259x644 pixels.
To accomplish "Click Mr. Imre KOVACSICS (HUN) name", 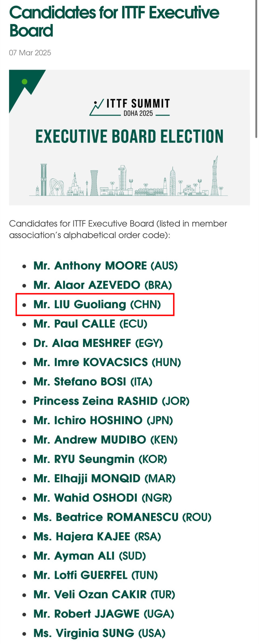I will pos(107,362).
